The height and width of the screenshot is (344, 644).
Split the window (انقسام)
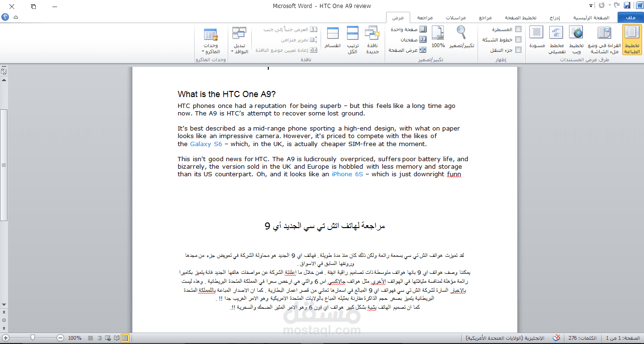(333, 38)
